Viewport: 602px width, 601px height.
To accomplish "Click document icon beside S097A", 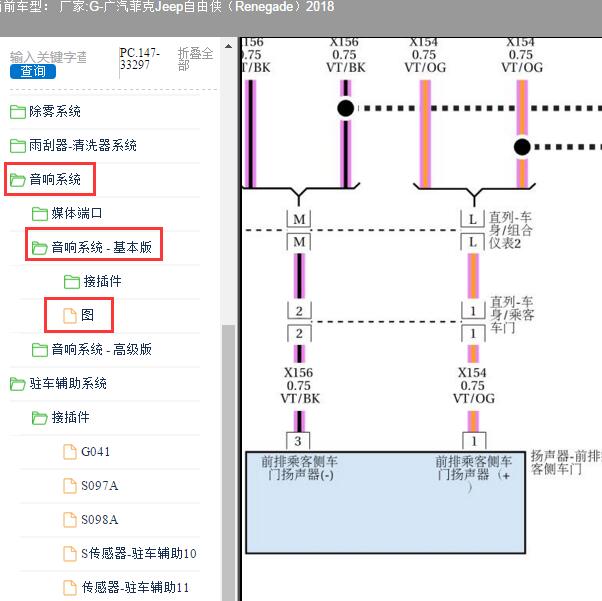I will click(x=70, y=486).
